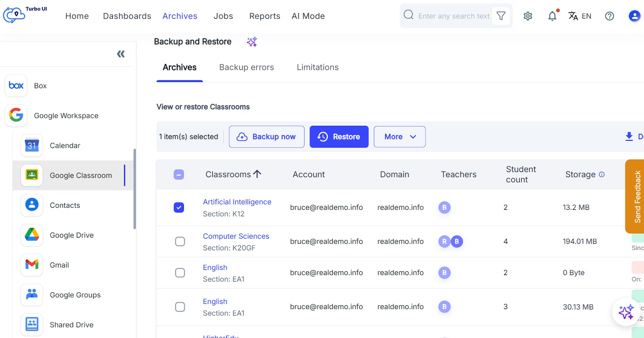644x338 pixels.
Task: Click the sparkle icon beside Backup and Restore
Action: (252, 42)
